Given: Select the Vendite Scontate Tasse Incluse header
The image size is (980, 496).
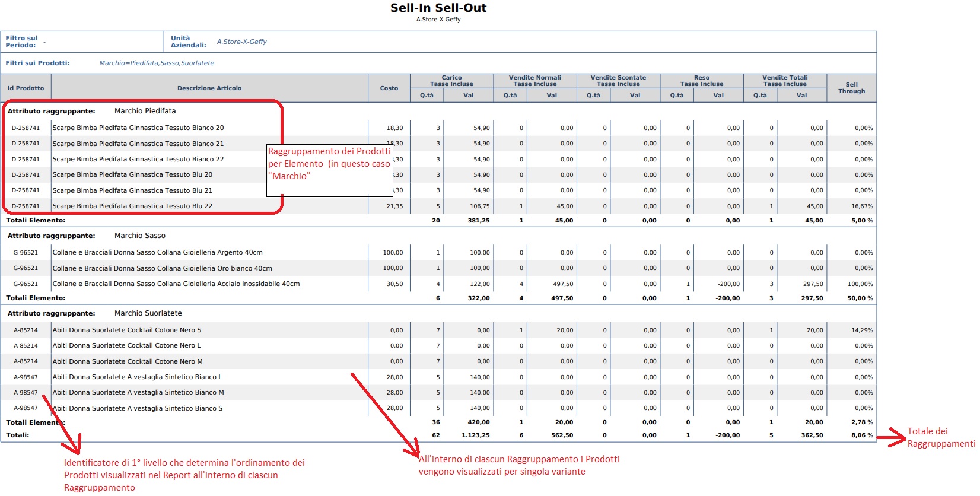Looking at the screenshot, I should coord(618,81).
